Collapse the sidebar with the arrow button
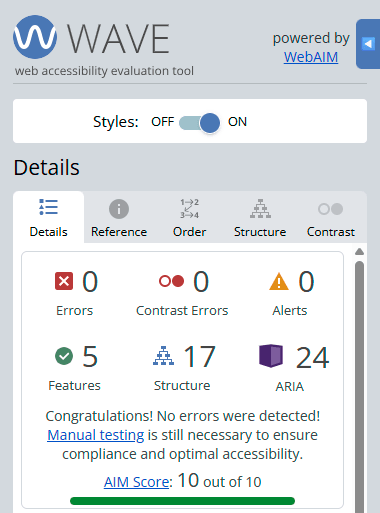 [x=368, y=44]
